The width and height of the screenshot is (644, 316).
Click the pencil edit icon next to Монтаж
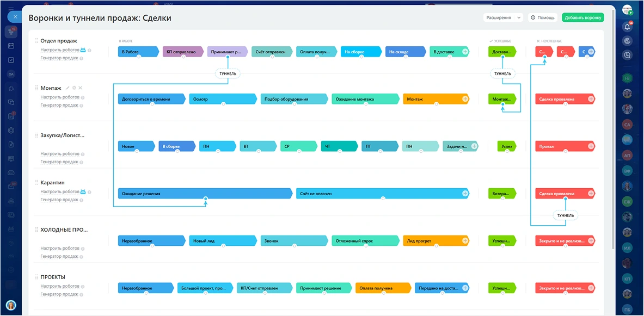[68, 88]
